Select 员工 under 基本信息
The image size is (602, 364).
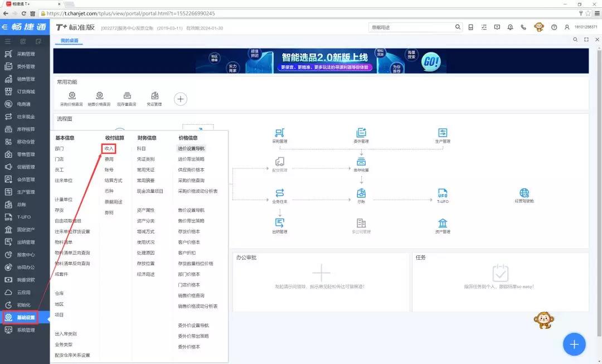coord(59,169)
